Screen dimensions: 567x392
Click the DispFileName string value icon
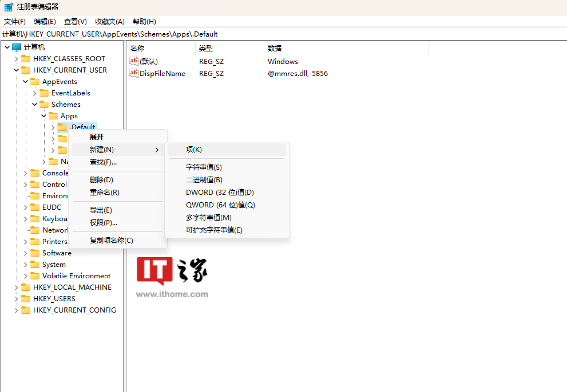pos(134,73)
